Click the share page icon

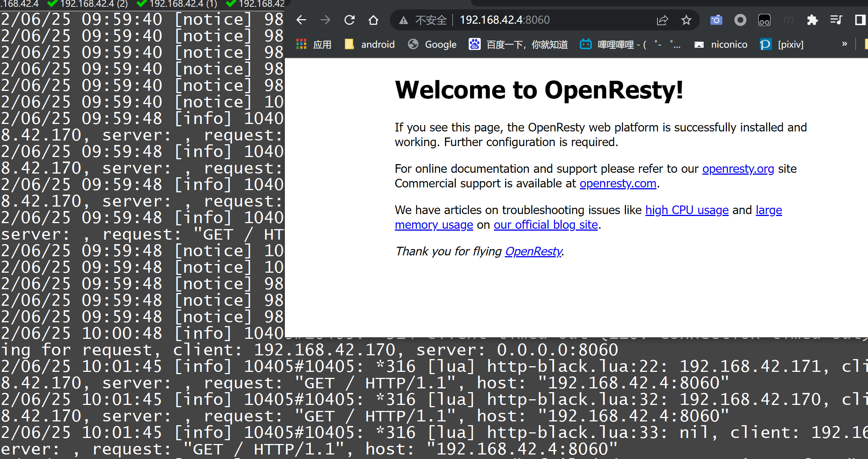tap(662, 20)
